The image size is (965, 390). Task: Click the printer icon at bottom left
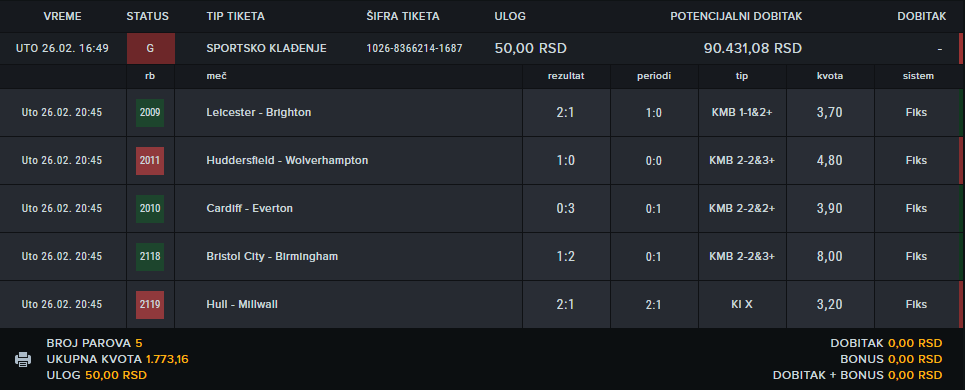(x=23, y=359)
